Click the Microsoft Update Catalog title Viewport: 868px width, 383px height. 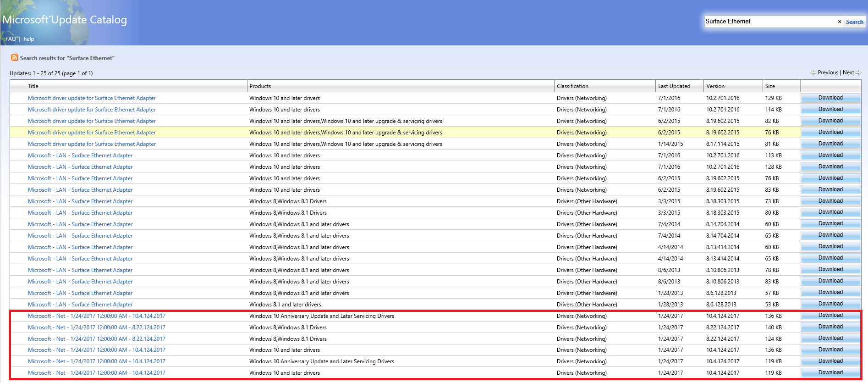pyautogui.click(x=65, y=20)
